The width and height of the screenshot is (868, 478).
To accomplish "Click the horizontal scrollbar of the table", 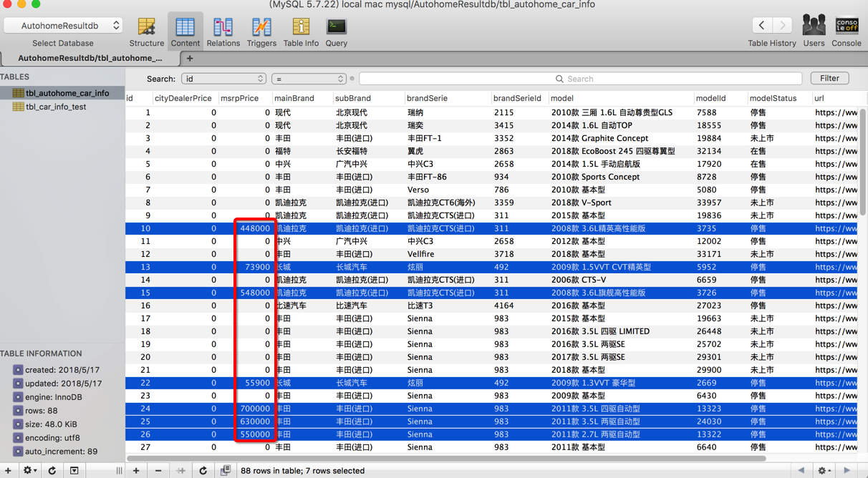I will click(x=446, y=458).
